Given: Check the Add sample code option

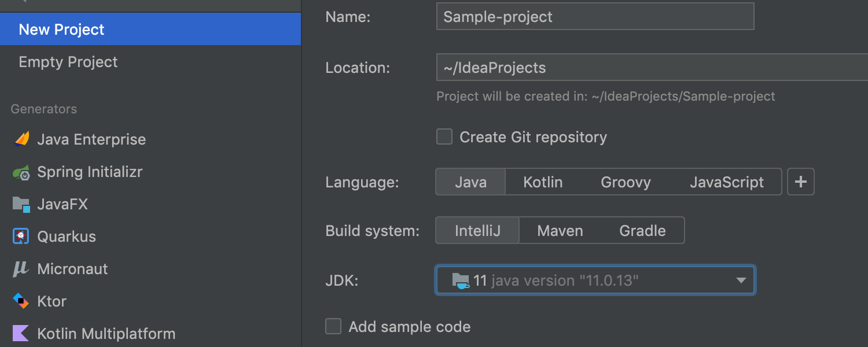Looking at the screenshot, I should tap(333, 327).
